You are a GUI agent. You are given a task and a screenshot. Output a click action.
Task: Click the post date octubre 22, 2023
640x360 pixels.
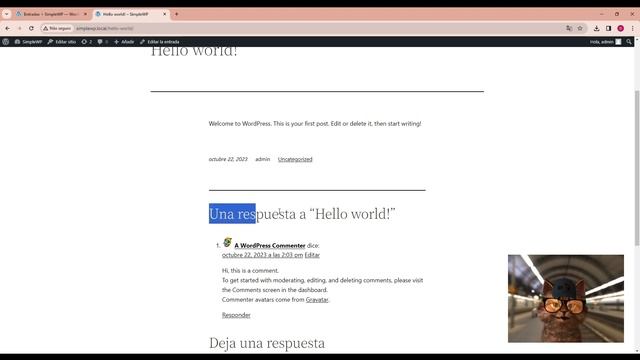pyautogui.click(x=228, y=159)
